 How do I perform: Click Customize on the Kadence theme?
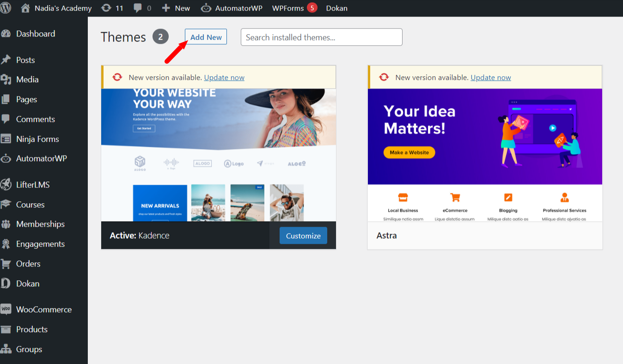(303, 236)
